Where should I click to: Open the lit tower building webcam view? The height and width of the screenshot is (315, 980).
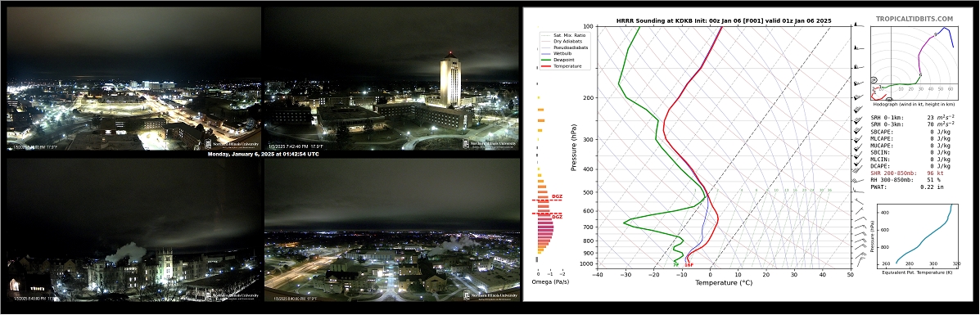(x=391, y=78)
